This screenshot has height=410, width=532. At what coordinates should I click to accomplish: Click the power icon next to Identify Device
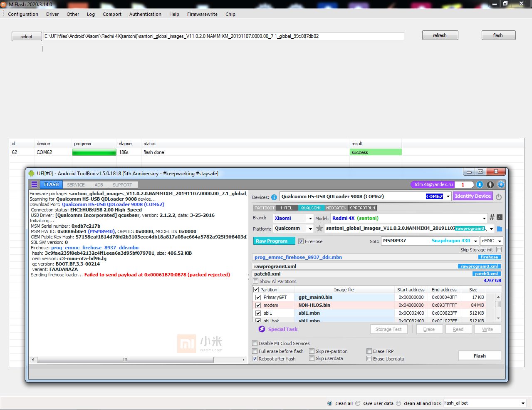pos(499,196)
